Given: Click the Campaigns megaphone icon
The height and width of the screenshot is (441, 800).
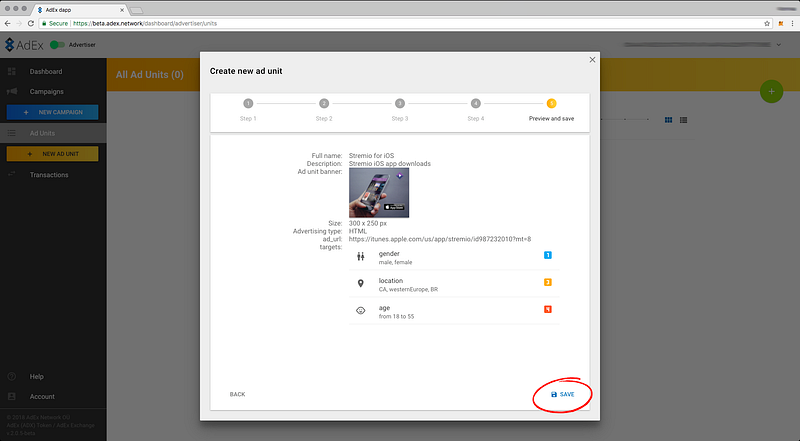Looking at the screenshot, I should click(12, 91).
